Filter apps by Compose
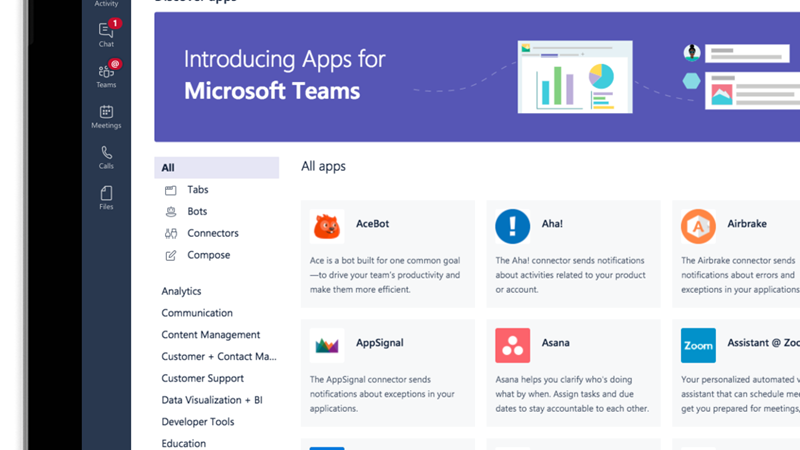The width and height of the screenshot is (800, 450). tap(208, 255)
